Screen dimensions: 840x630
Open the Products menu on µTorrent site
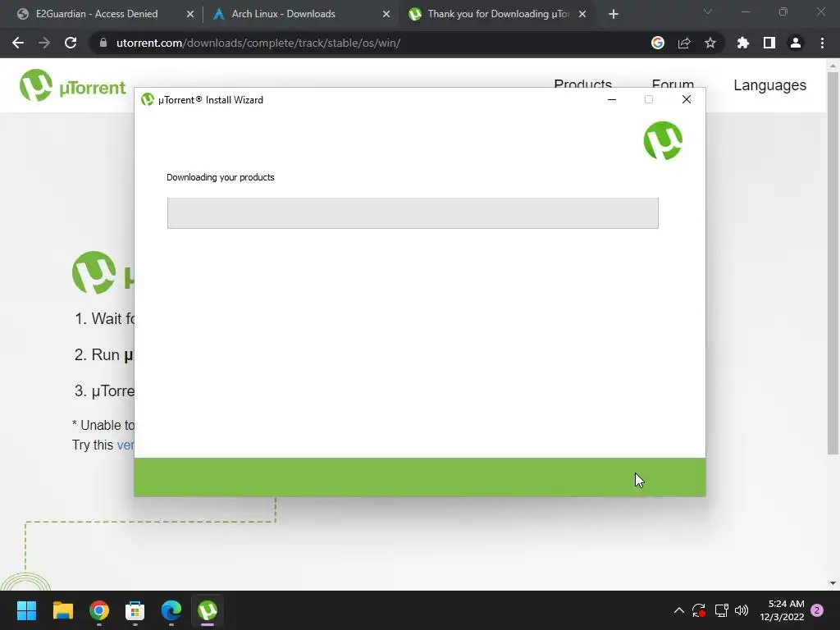tap(583, 84)
